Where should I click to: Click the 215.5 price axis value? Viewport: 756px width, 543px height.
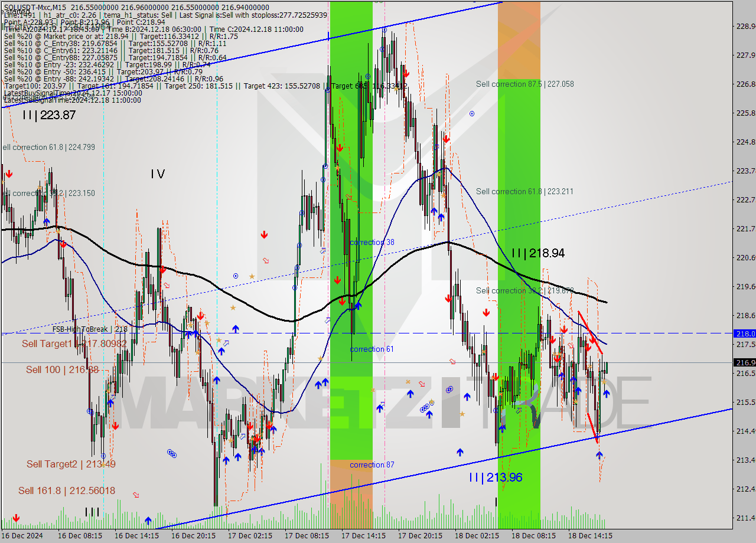coord(746,402)
